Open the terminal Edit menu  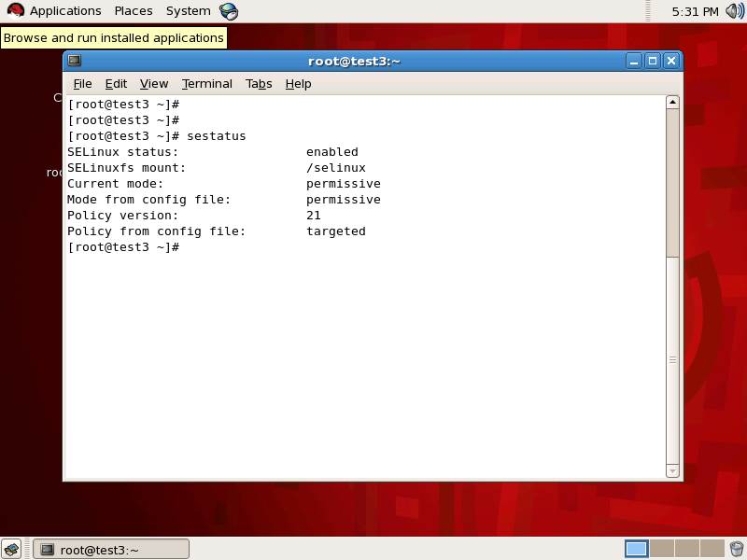pos(116,84)
